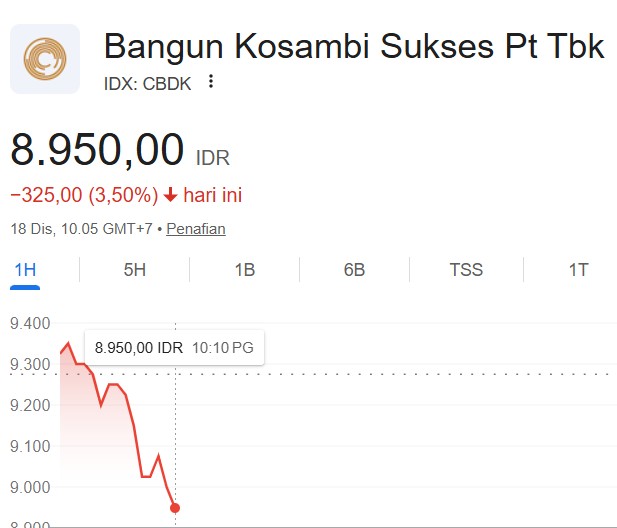Show the 1B chart range
Viewport: 617px width, 528px height.
tap(244, 270)
